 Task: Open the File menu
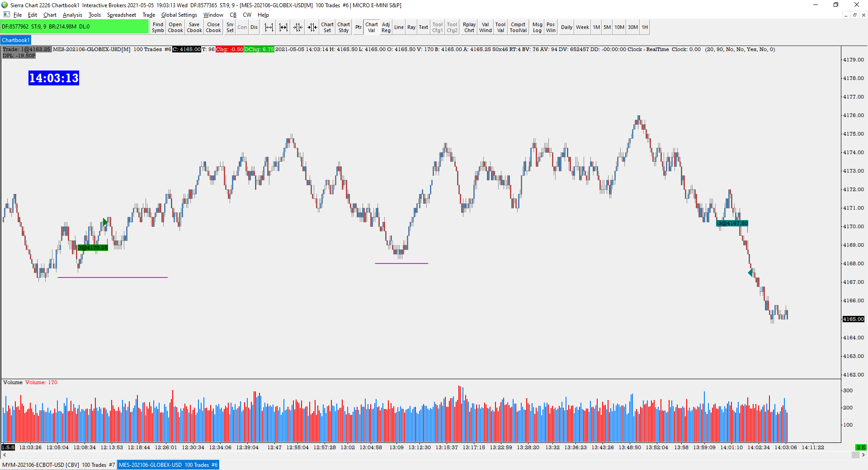pos(18,15)
